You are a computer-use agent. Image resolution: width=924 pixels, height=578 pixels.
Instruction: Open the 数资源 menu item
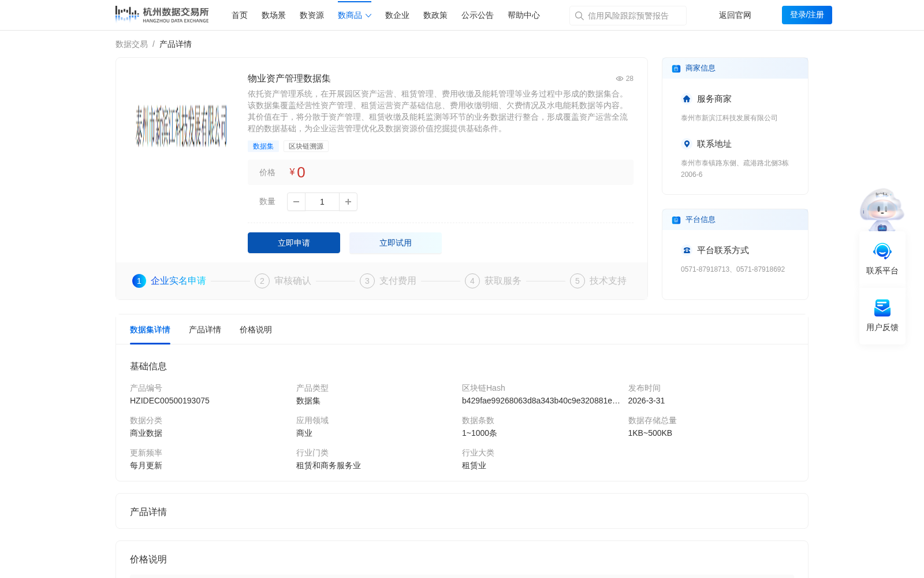click(312, 15)
